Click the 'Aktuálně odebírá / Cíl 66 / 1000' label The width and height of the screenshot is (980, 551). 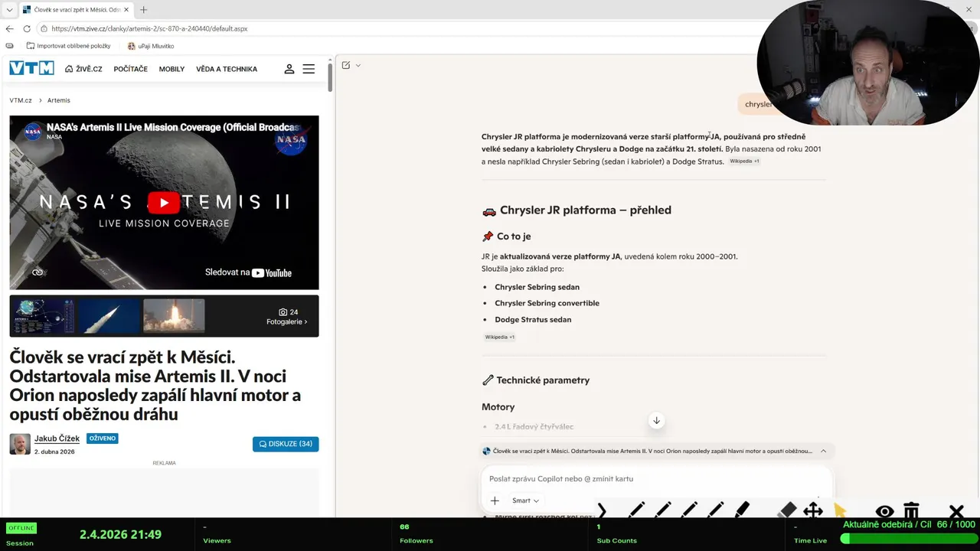909,524
